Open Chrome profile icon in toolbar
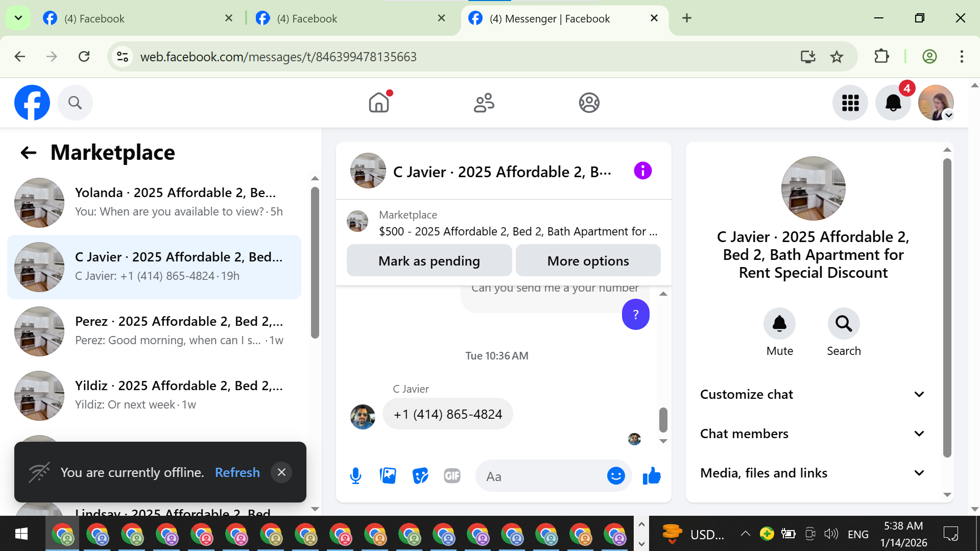Image resolution: width=980 pixels, height=551 pixels. coord(929,57)
